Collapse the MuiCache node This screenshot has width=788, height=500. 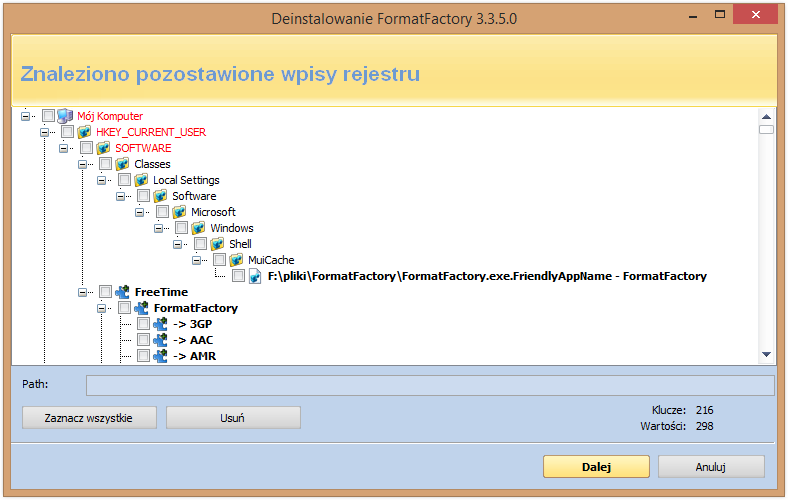pyautogui.click(x=197, y=260)
